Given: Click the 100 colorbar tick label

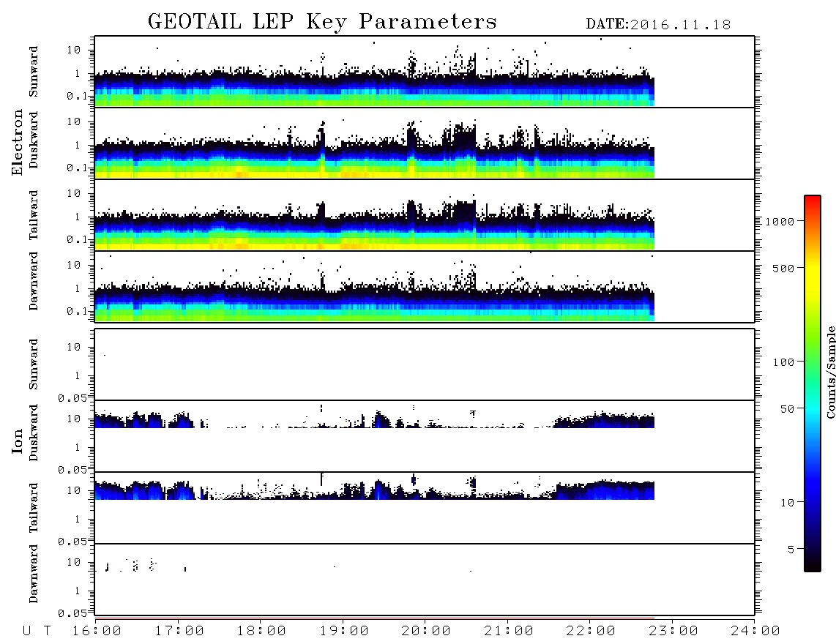Looking at the screenshot, I should click(783, 362).
